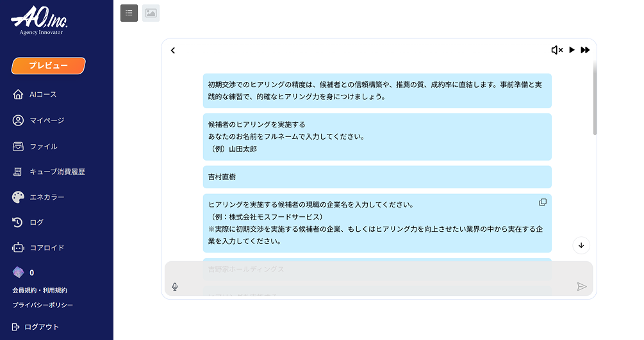The height and width of the screenshot is (340, 644).
Task: Click the プレビュー button
Action: pos(48,66)
